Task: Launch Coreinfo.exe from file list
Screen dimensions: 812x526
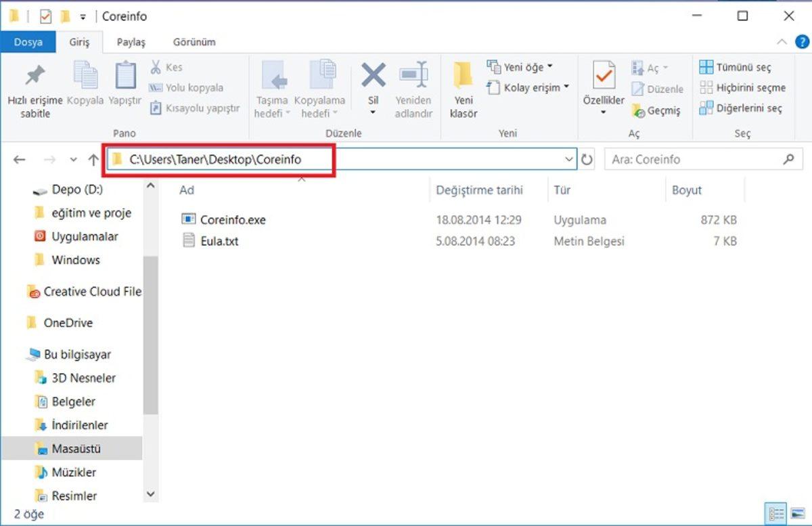Action: tap(232, 219)
